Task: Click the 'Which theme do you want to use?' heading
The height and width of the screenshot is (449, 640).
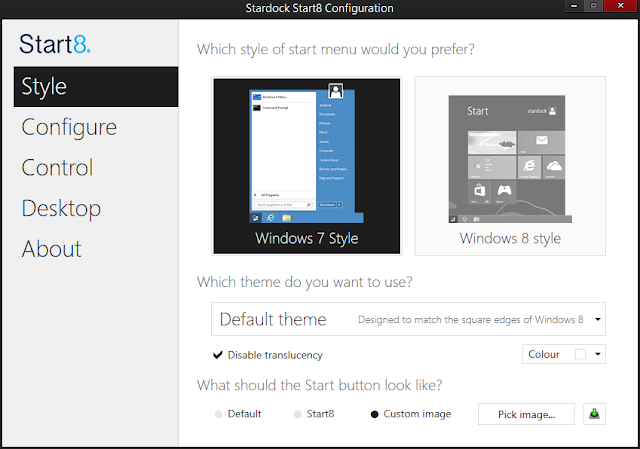Action: tap(304, 282)
